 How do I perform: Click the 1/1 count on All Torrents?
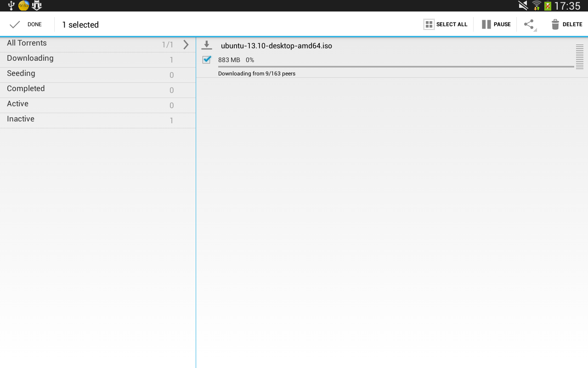coord(168,45)
